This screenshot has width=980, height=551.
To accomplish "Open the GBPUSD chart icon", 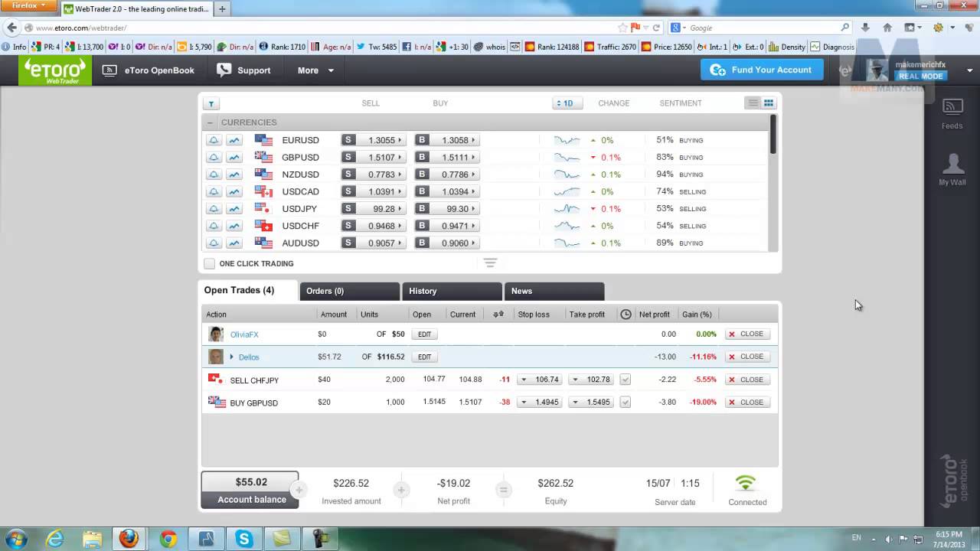I will (234, 157).
